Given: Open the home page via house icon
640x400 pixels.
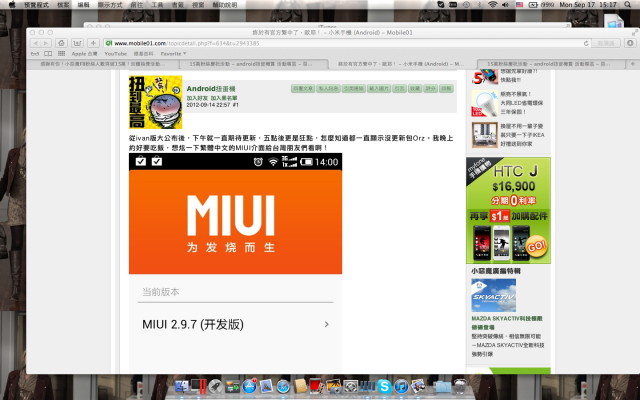Looking at the screenshot, I should click(x=61, y=43).
